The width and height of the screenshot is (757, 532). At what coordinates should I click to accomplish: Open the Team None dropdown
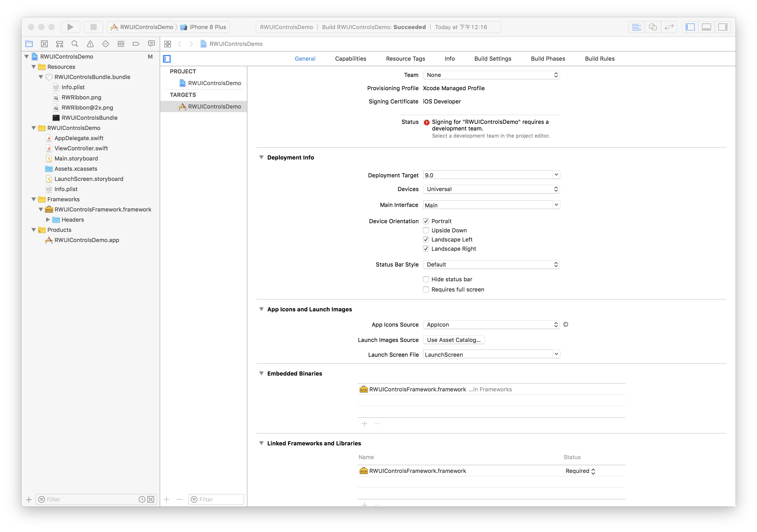[x=491, y=75]
